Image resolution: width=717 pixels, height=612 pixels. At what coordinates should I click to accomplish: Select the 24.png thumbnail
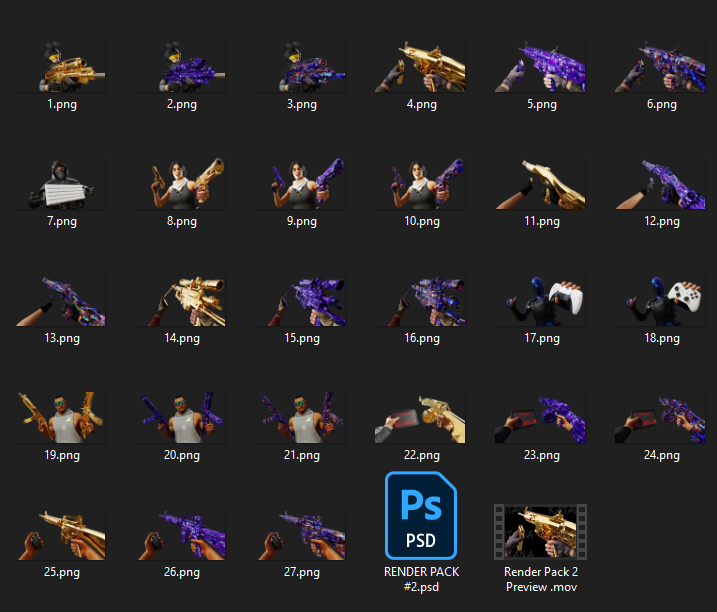pyautogui.click(x=661, y=418)
